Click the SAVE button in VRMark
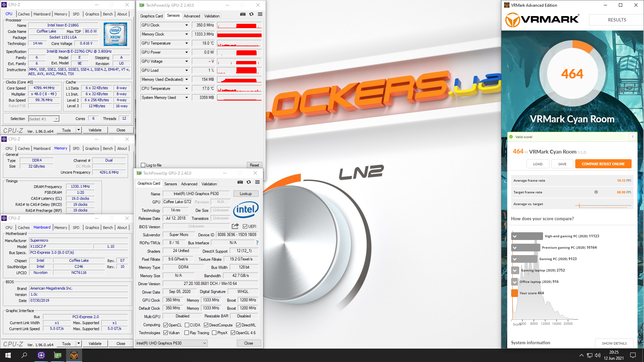The height and width of the screenshot is (362, 644). [562, 164]
